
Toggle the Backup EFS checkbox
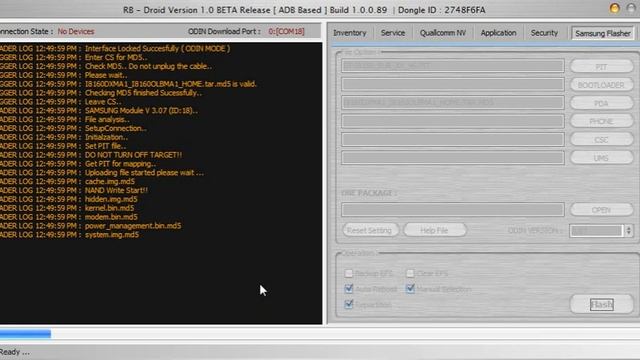point(349,273)
